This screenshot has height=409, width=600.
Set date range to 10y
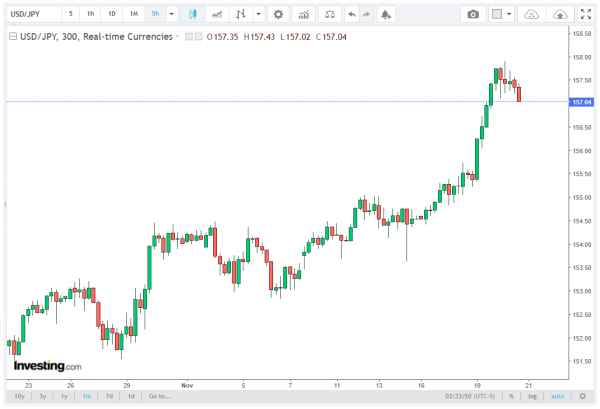click(19, 396)
